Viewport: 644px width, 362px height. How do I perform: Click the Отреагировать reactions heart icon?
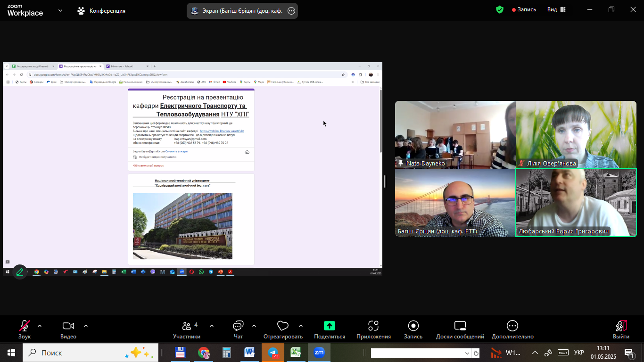click(283, 326)
